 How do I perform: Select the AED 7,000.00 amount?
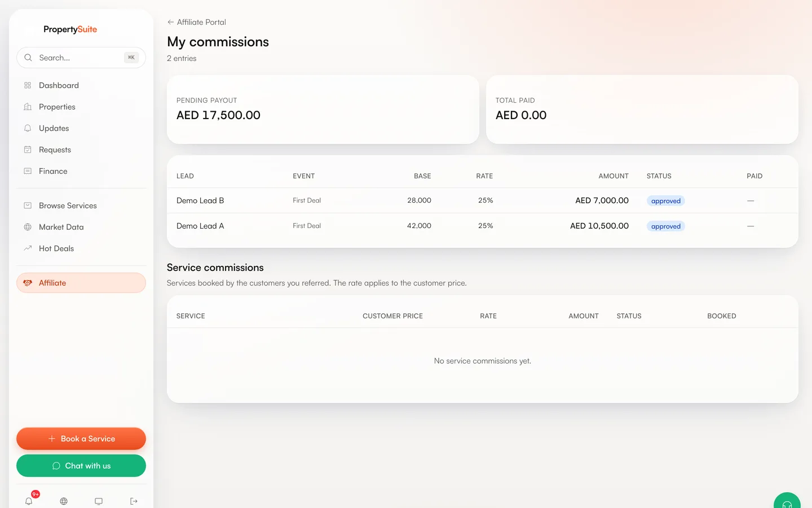(x=602, y=200)
